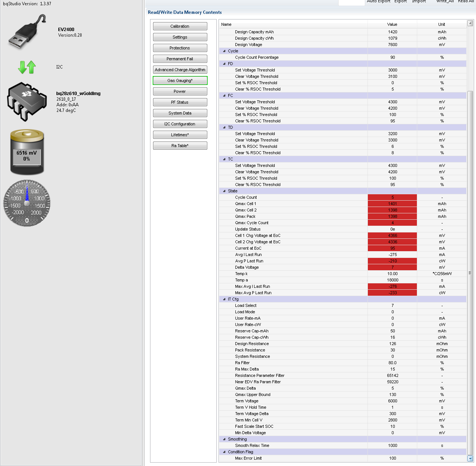Click the green I2C communication arrows icon
476x466 pixels.
[x=27, y=67]
